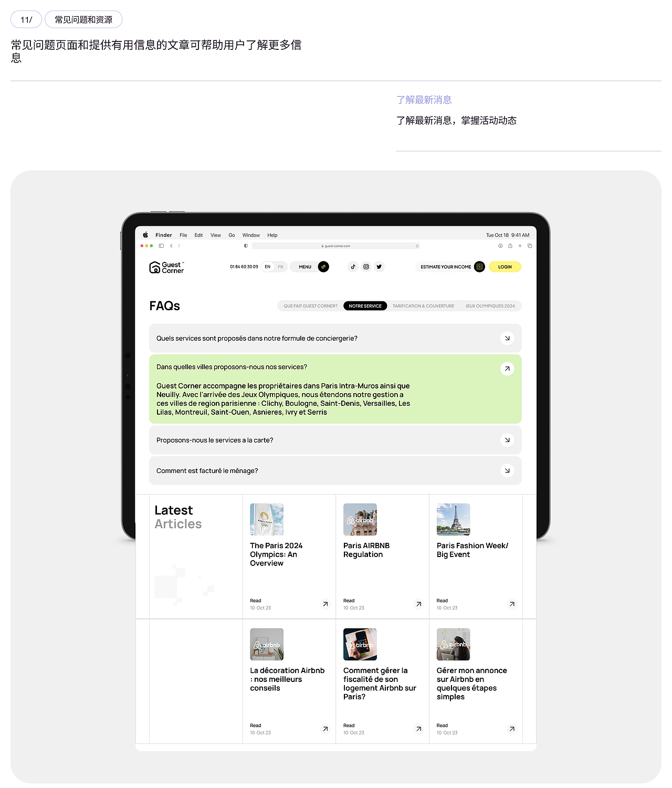This screenshot has height=788, width=672.
Task: Call the 01 84 60 30 09 phone link
Action: 244,267
